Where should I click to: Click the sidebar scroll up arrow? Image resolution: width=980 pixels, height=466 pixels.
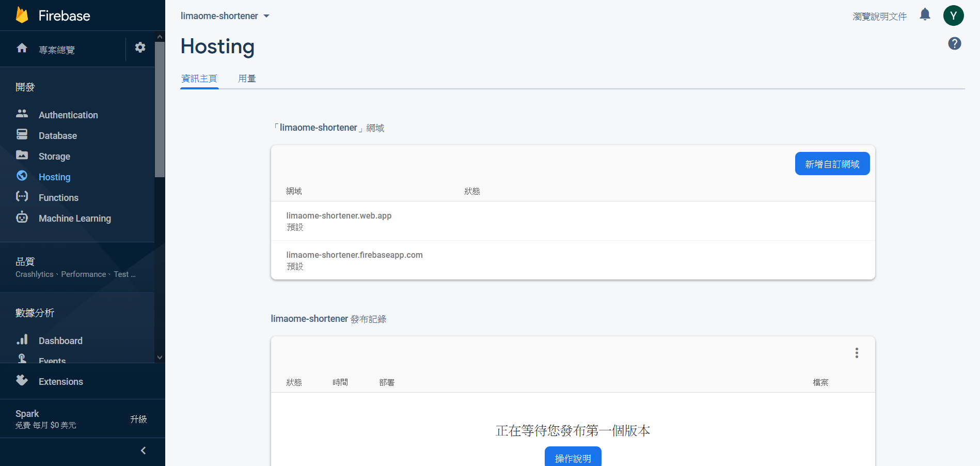point(160,37)
